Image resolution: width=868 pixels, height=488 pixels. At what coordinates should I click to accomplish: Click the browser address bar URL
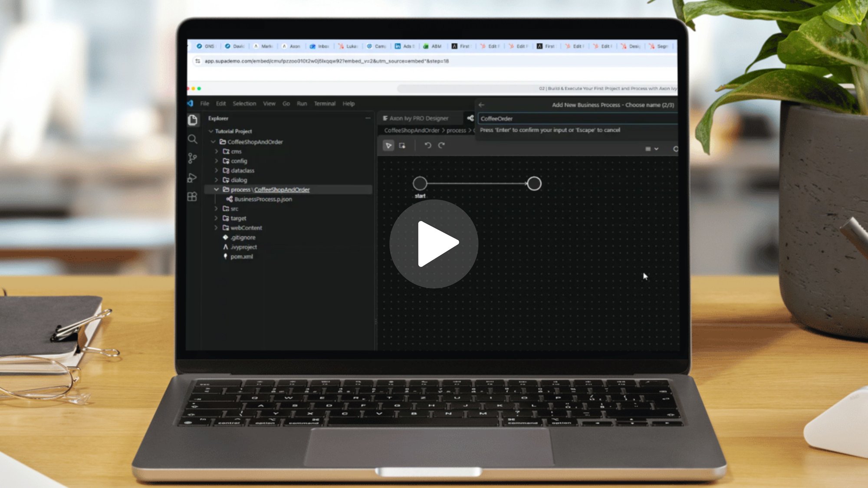point(326,61)
